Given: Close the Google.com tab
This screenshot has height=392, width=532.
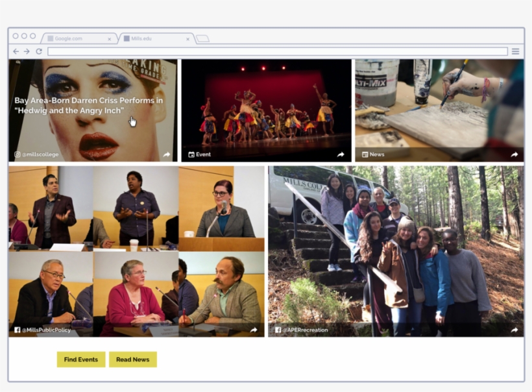Looking at the screenshot, I should click(x=109, y=39).
